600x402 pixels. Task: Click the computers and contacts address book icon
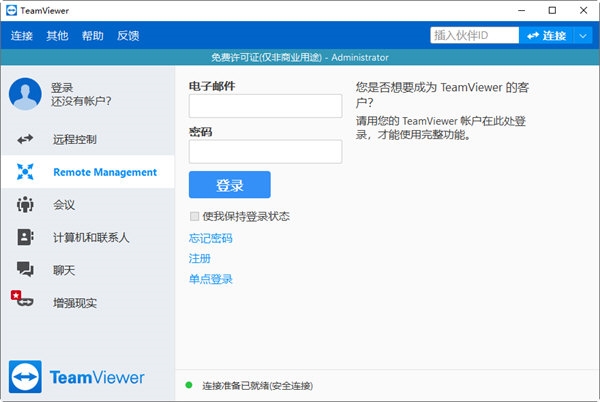tap(25, 237)
